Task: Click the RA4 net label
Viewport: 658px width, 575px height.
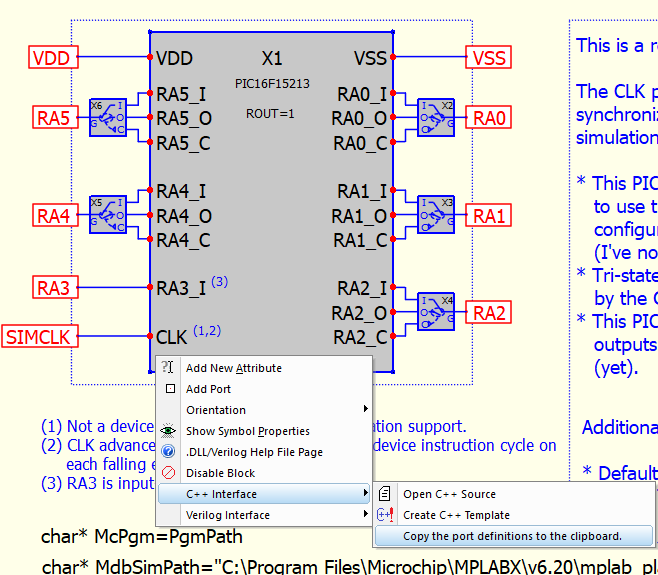Action: click(55, 215)
